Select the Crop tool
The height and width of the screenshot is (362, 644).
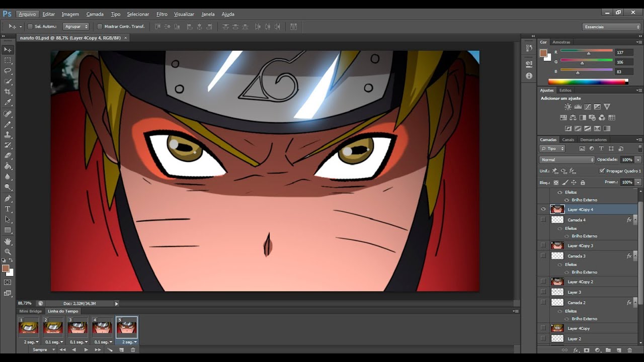8,92
